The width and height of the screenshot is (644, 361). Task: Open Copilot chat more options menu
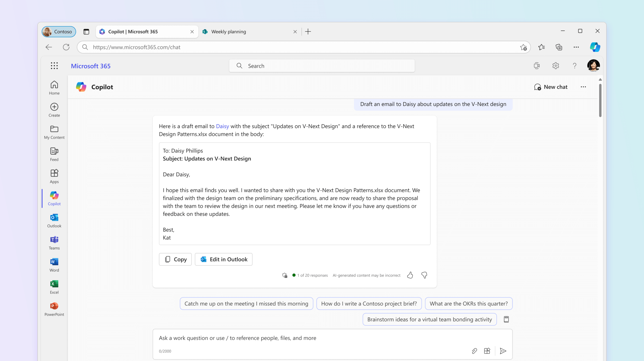click(583, 87)
